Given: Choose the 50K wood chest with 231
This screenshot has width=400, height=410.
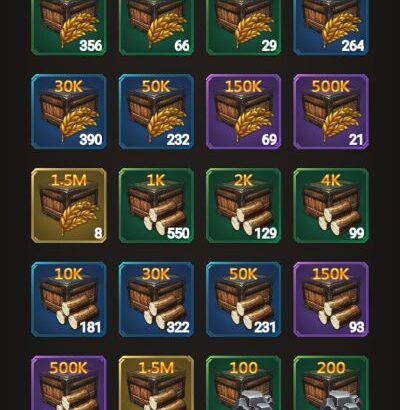Looking at the screenshot, I should 244,300.
